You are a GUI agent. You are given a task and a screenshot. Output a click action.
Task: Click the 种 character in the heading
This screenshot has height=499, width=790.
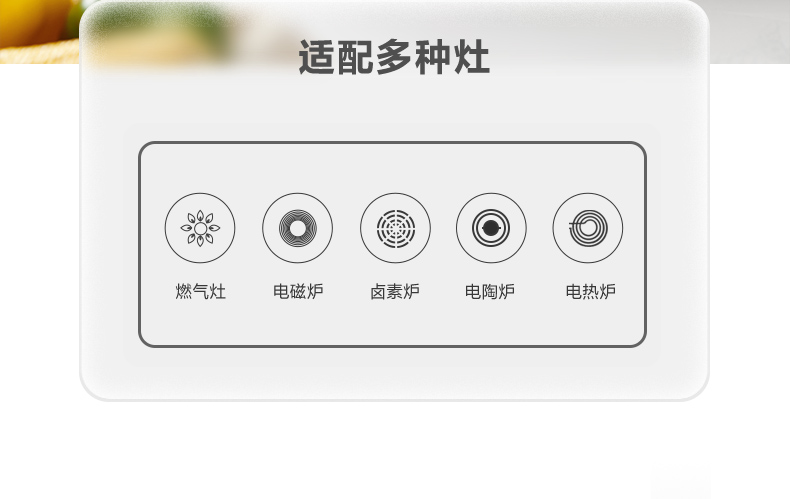pos(433,57)
